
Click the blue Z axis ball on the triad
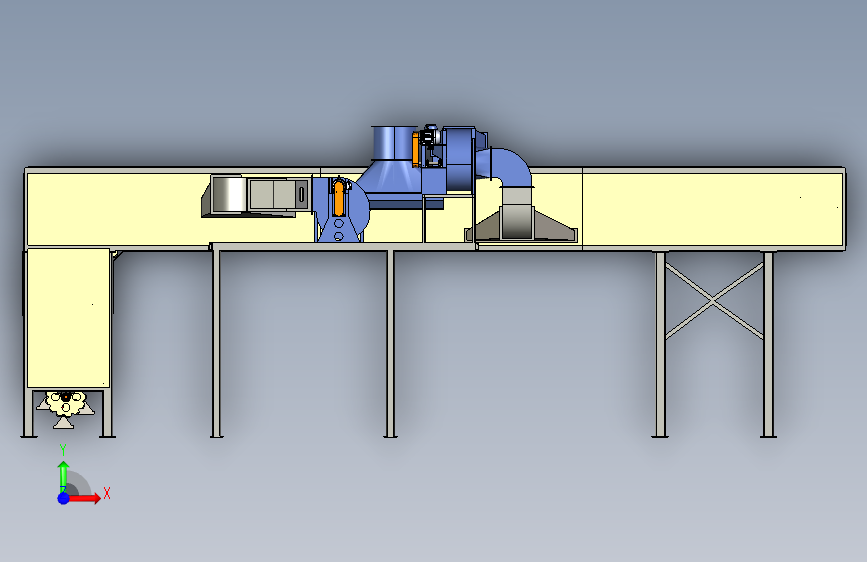click(x=64, y=498)
